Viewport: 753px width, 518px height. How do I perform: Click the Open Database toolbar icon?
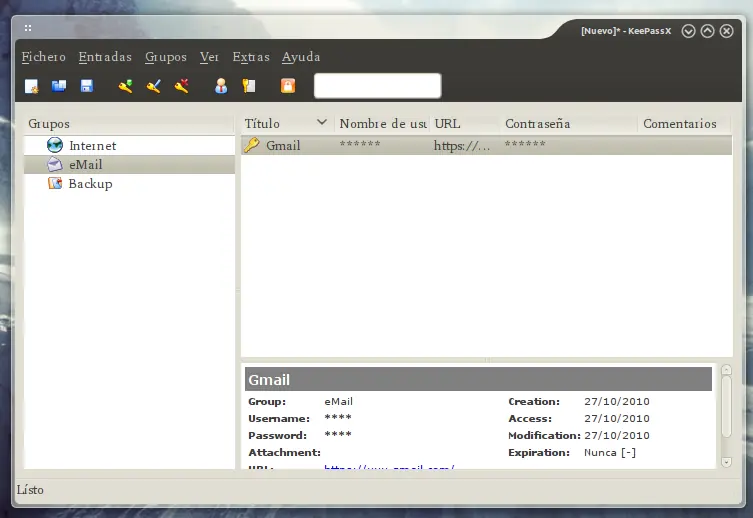[x=59, y=86]
